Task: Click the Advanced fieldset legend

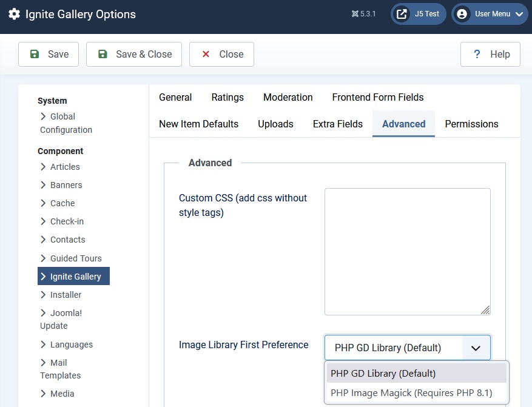Action: (x=210, y=163)
